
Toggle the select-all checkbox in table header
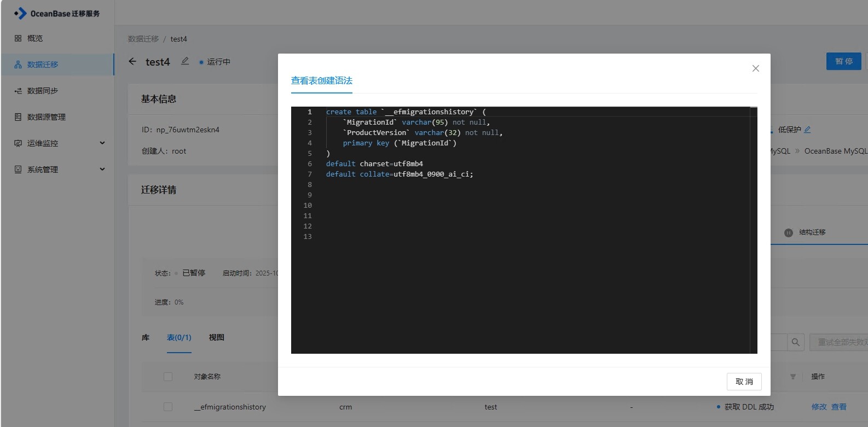pos(168,377)
